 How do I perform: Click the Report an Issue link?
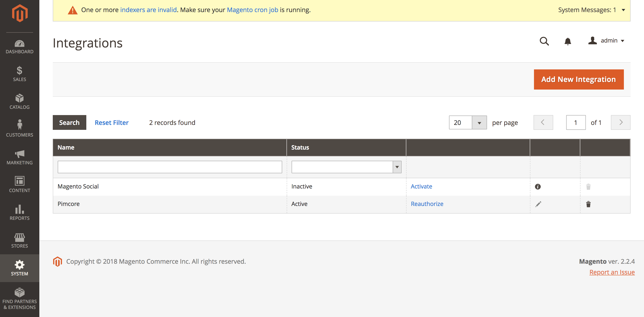[x=612, y=272]
